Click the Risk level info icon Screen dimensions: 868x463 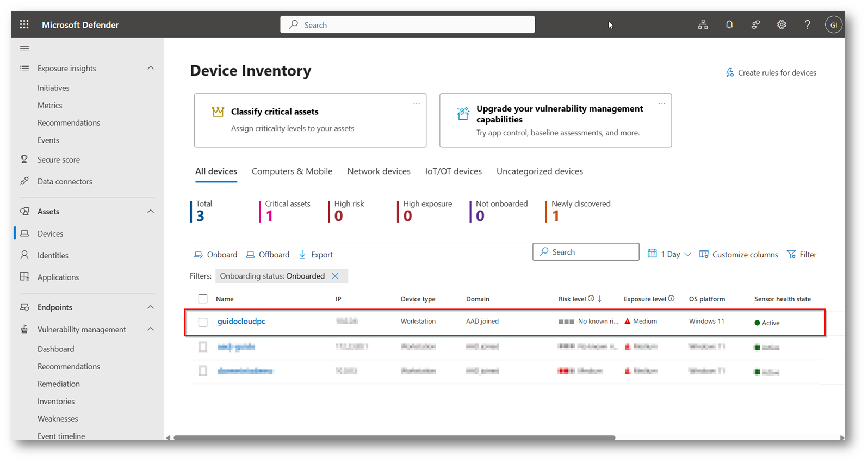[591, 299]
